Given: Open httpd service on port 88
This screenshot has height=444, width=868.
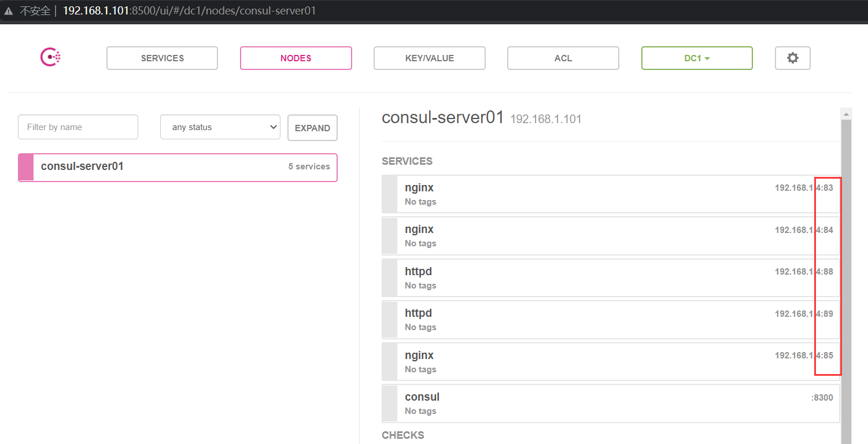Looking at the screenshot, I should click(611, 278).
